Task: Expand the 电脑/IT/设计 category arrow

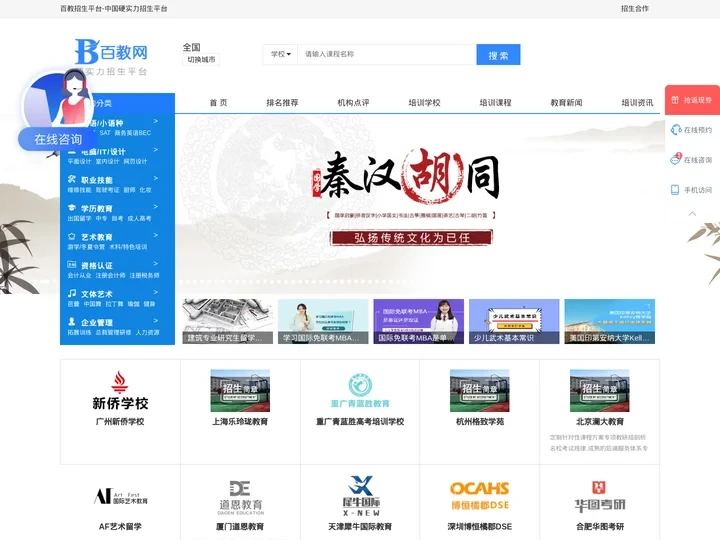Action: pos(156,150)
